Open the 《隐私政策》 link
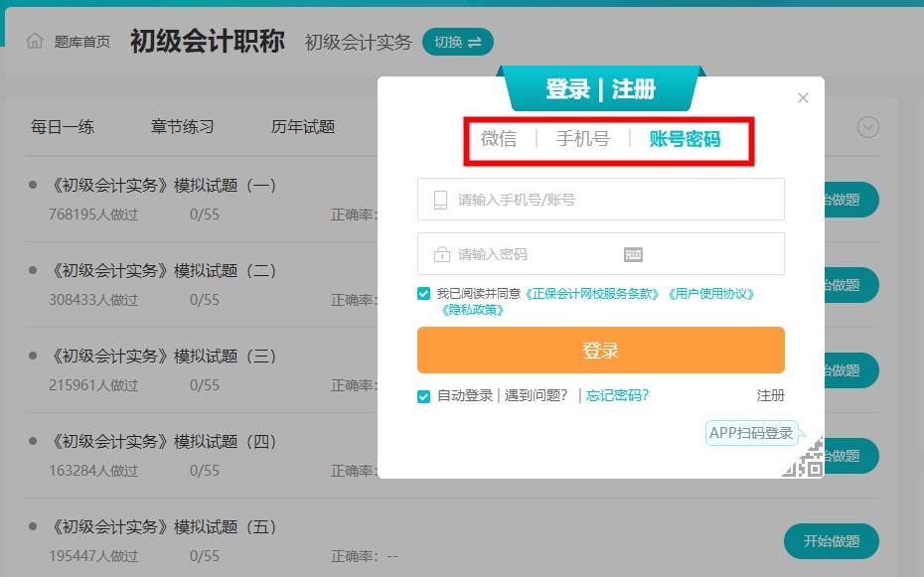The width and height of the screenshot is (924, 577). 473,310
